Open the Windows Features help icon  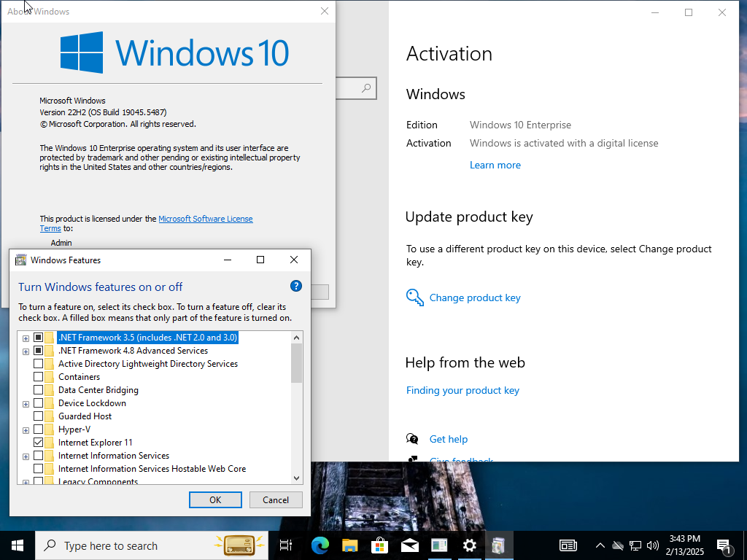[x=296, y=286]
